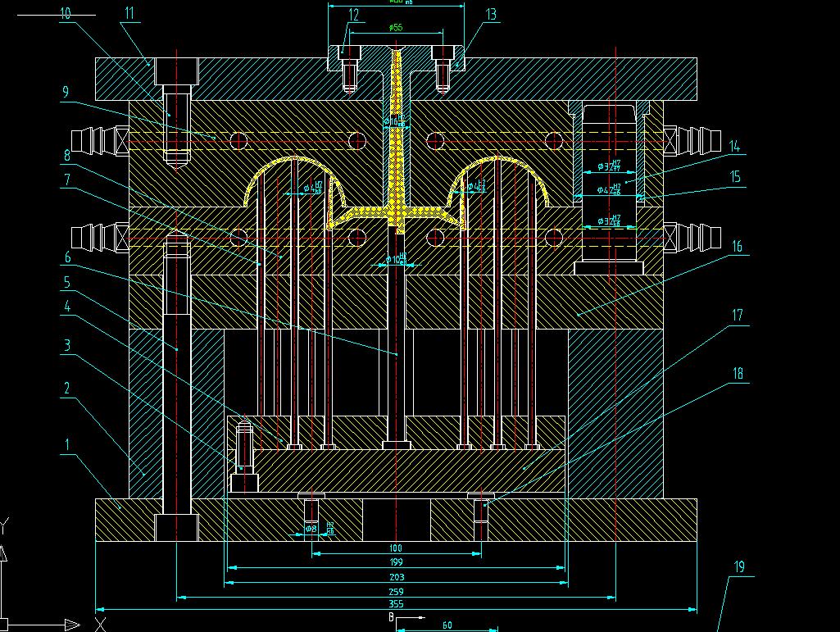Click the UCS X axis label

pos(100,624)
